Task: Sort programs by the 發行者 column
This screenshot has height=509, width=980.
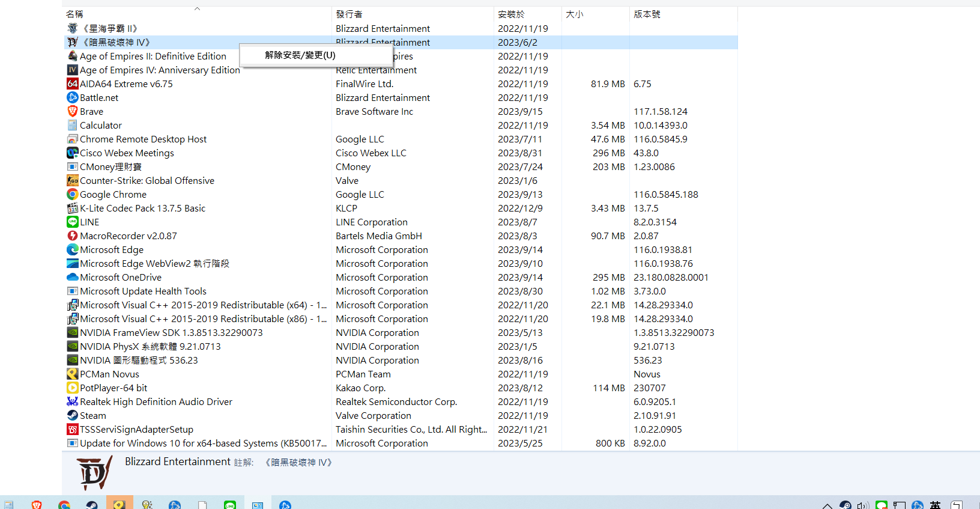Action: tap(349, 14)
